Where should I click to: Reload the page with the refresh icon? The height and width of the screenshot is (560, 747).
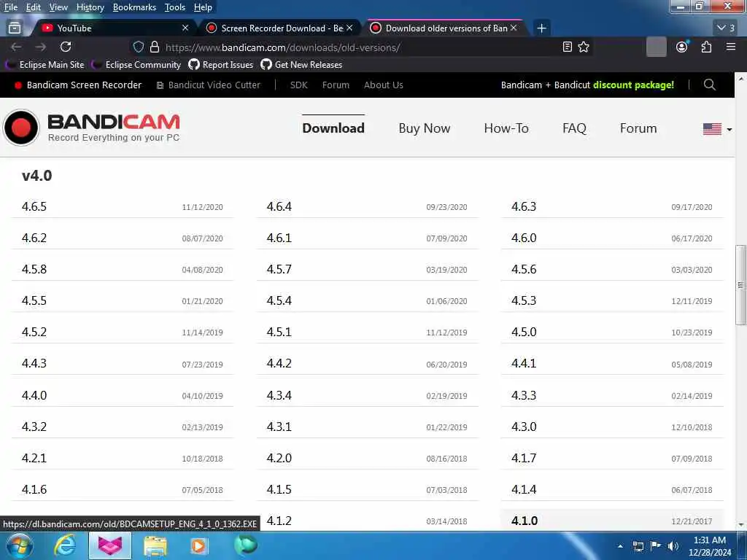click(x=66, y=47)
